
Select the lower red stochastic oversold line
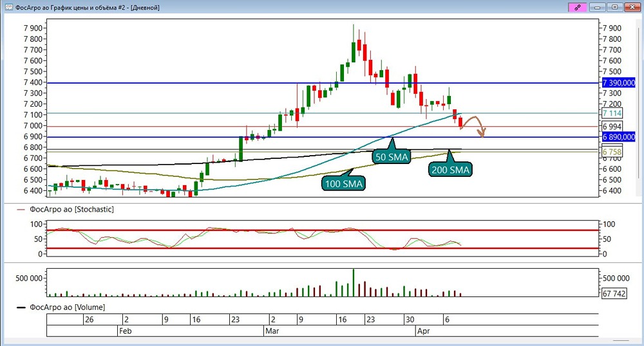(x=323, y=248)
